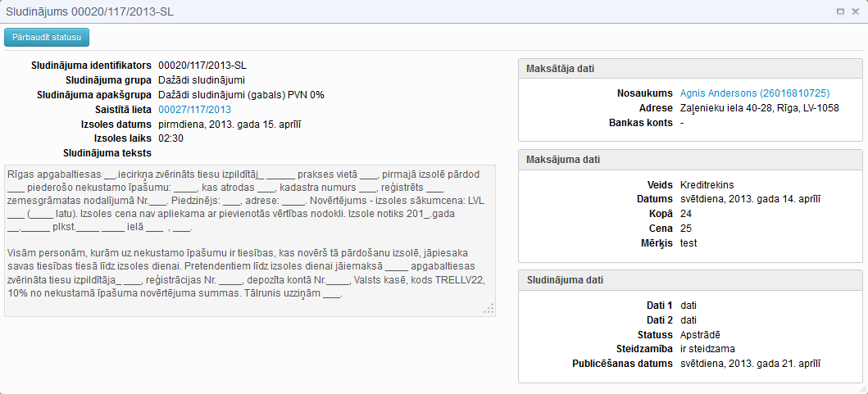The height and width of the screenshot is (394, 868).
Task: Click the Veids value Kreditrekins
Action: click(707, 184)
